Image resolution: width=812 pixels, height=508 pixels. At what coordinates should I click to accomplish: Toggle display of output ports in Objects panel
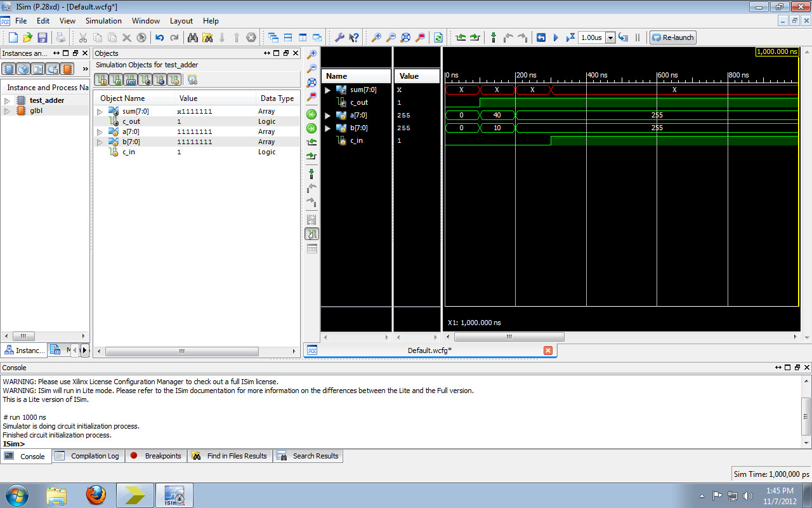115,79
